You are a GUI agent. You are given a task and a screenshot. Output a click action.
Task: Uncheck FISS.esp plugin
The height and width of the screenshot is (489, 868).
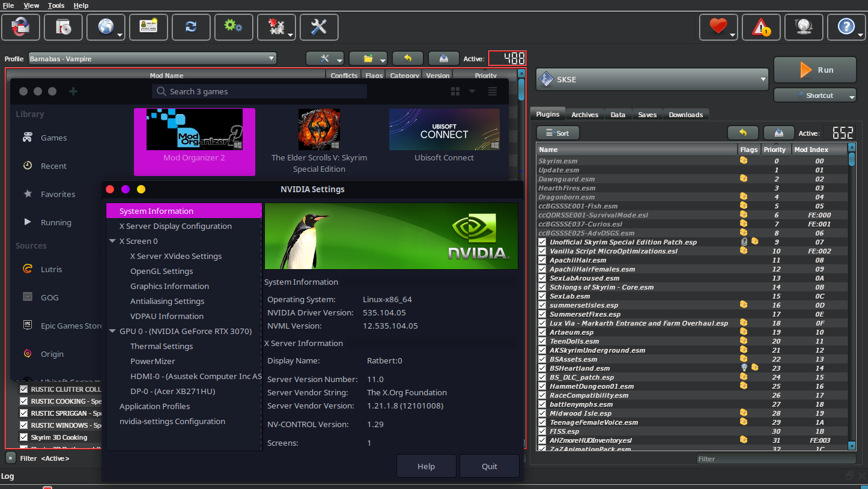coord(542,431)
